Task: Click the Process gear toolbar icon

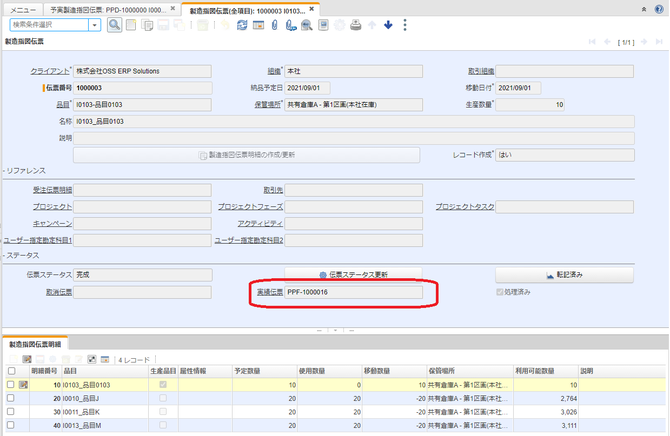Action: [x=339, y=25]
